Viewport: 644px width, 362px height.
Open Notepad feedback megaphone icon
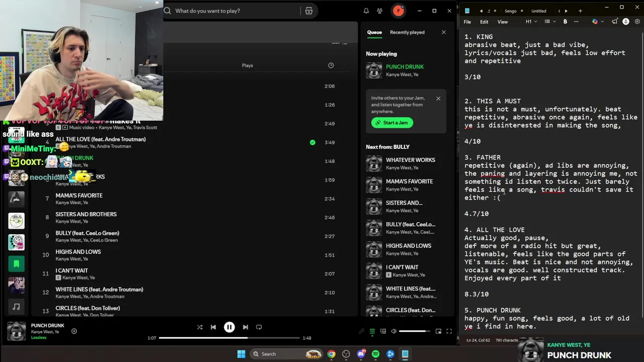click(614, 22)
